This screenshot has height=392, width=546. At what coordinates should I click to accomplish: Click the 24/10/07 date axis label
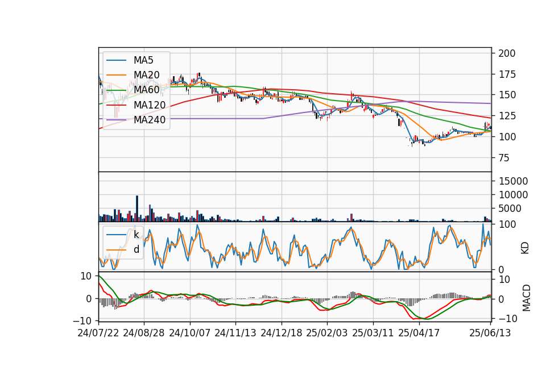click(190, 333)
